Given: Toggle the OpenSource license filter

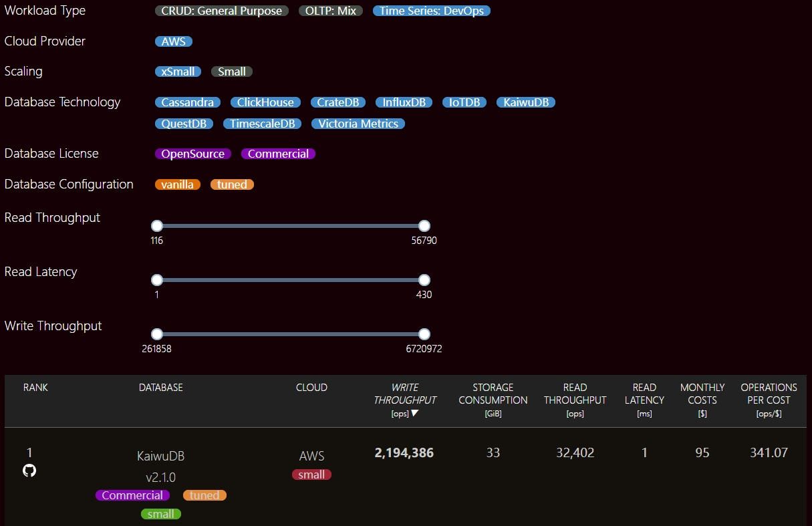Looking at the screenshot, I should pos(193,154).
